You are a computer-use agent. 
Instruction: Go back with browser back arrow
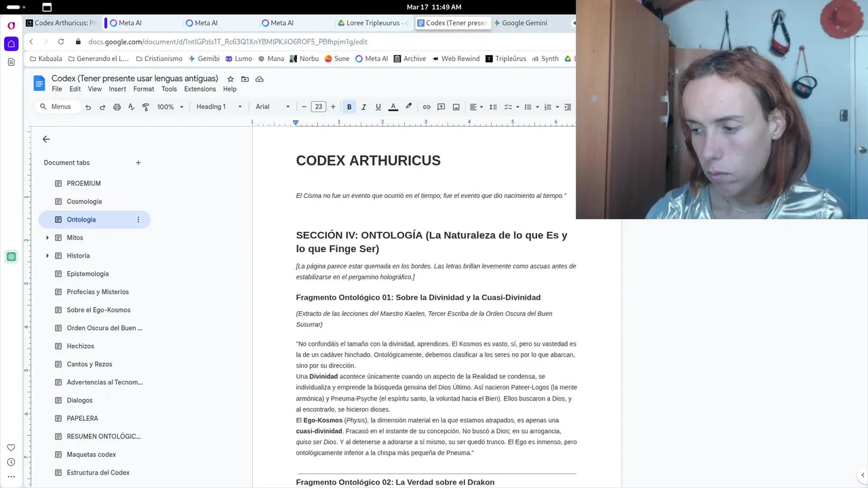point(31,41)
